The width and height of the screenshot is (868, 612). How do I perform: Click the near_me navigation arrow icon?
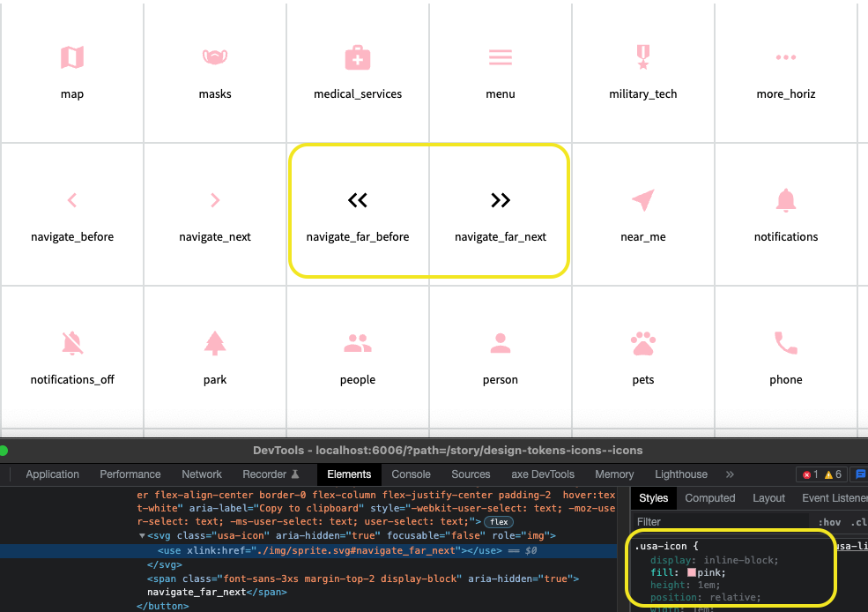click(642, 200)
